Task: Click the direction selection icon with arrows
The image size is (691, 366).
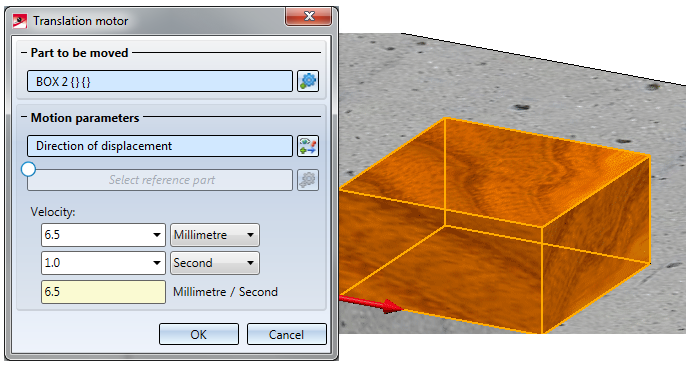Action: click(308, 146)
